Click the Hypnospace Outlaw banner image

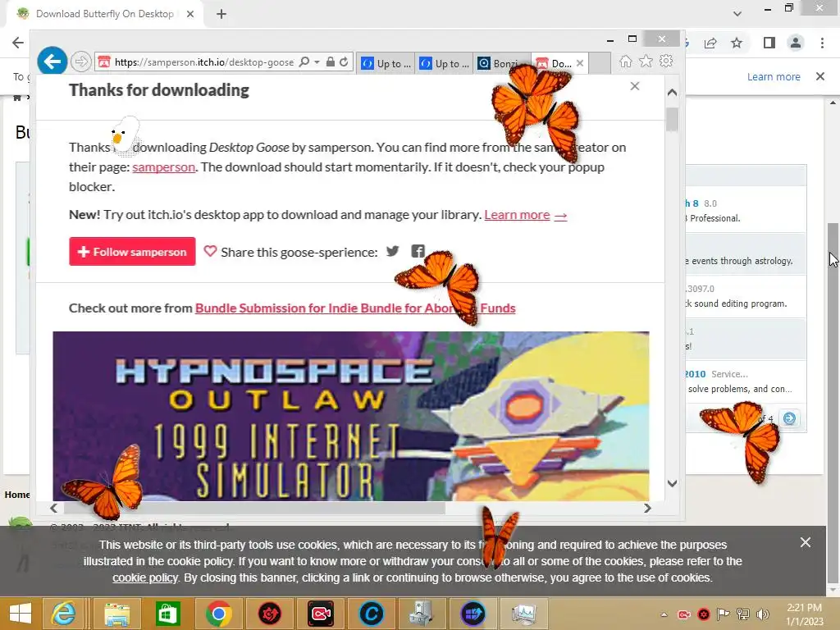coord(351,416)
